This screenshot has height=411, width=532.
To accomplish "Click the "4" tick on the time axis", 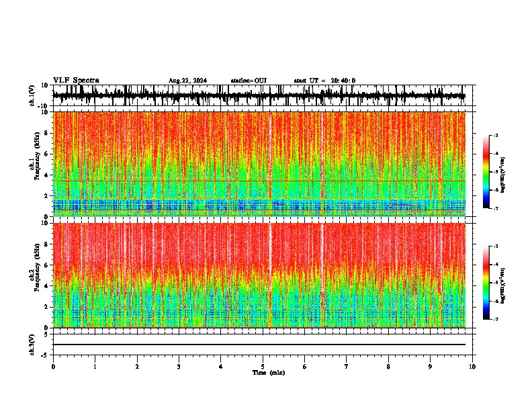I will click(221, 367).
